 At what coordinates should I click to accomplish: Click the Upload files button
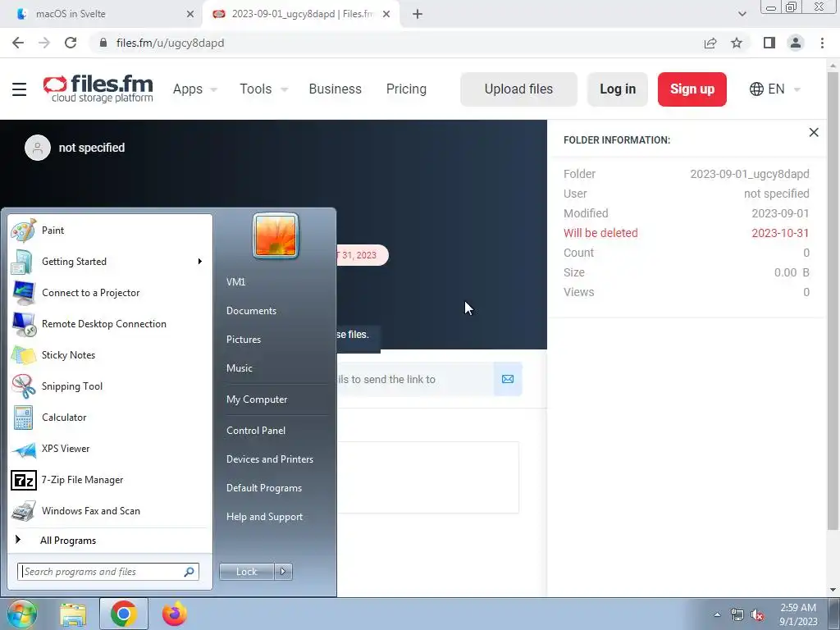[x=518, y=89]
